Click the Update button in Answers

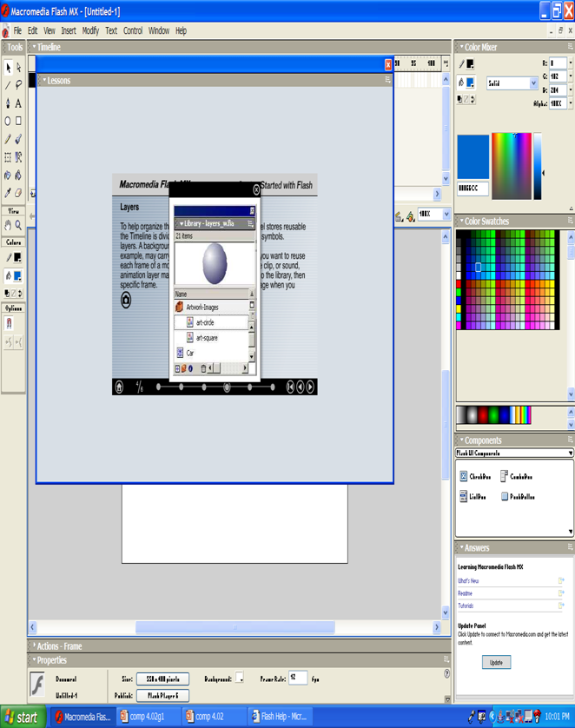(496, 662)
